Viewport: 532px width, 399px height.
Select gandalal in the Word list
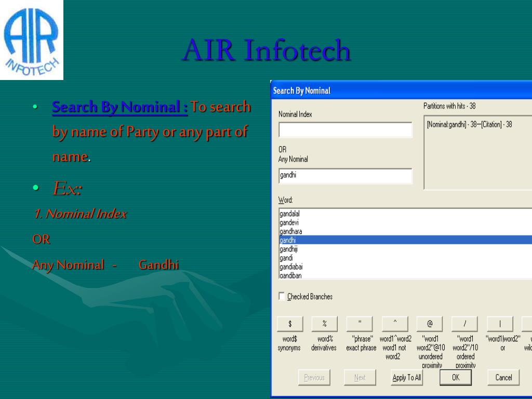[x=405, y=214]
